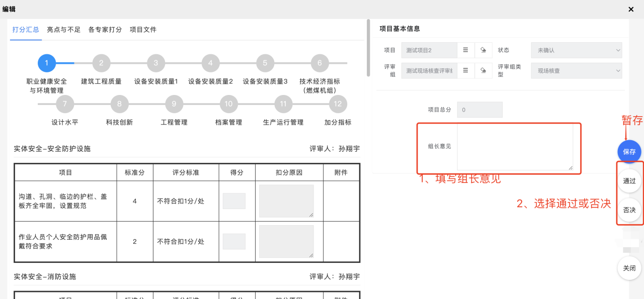The width and height of the screenshot is (644, 299).
Task: Switch to 亮点与不足 tab
Action: (64, 30)
